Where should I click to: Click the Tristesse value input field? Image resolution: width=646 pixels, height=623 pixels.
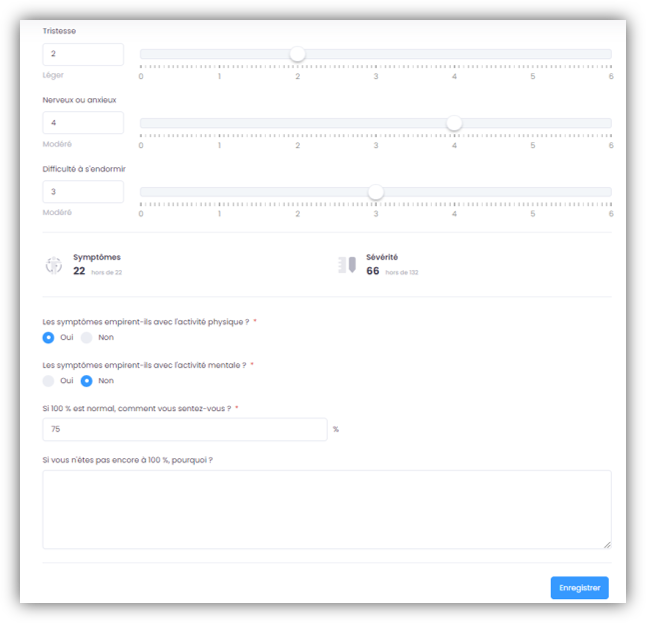[83, 54]
